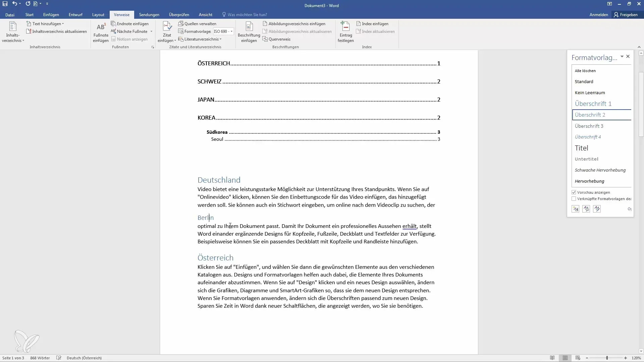Open Fußnoten dialog launcher
The image size is (644, 362).
[153, 47]
